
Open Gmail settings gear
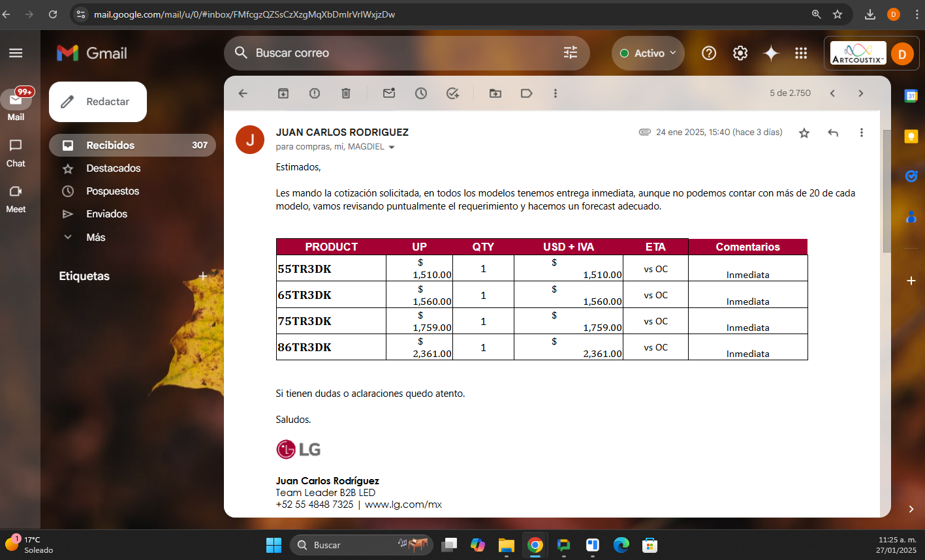[x=740, y=53]
